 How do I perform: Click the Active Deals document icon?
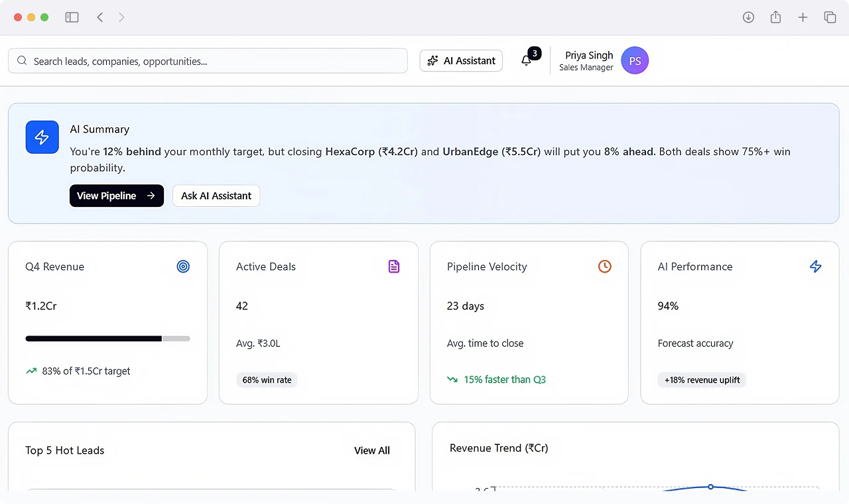click(x=394, y=267)
